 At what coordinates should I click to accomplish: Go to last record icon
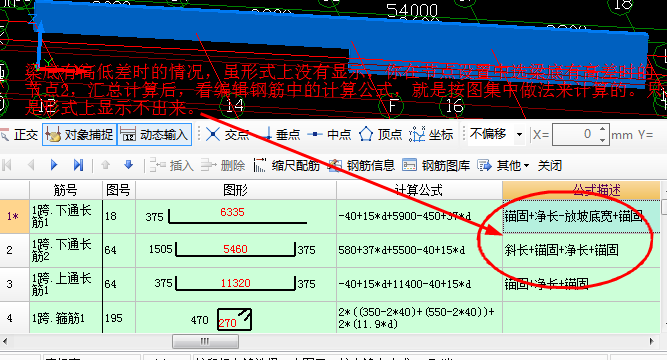point(78,165)
